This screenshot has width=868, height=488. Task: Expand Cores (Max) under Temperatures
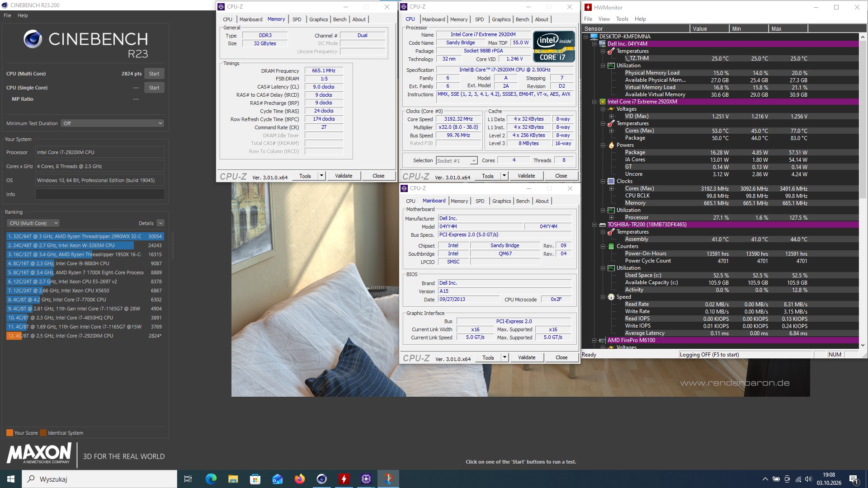pos(611,131)
